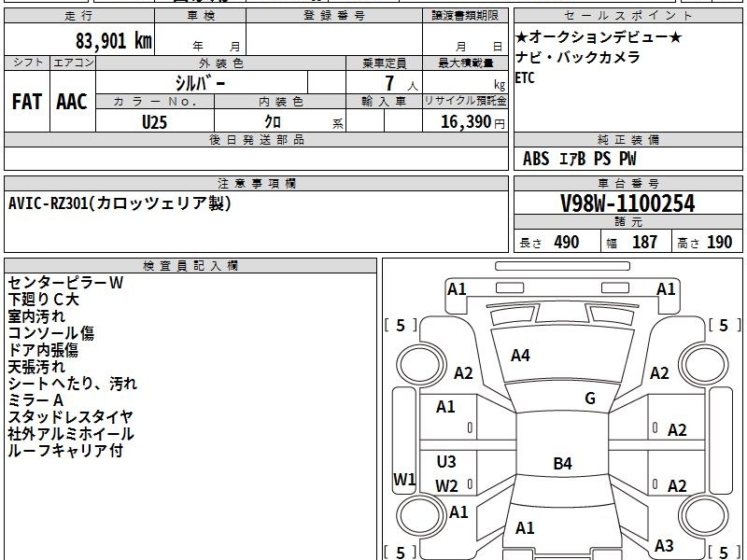Click the inspector note 下廻りC大

43,300
